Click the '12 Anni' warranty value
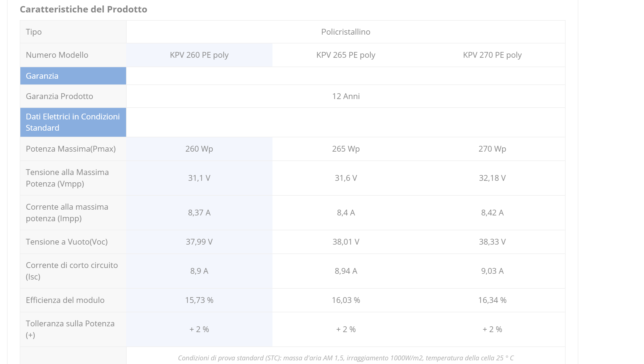The image size is (644, 364). pos(346,96)
